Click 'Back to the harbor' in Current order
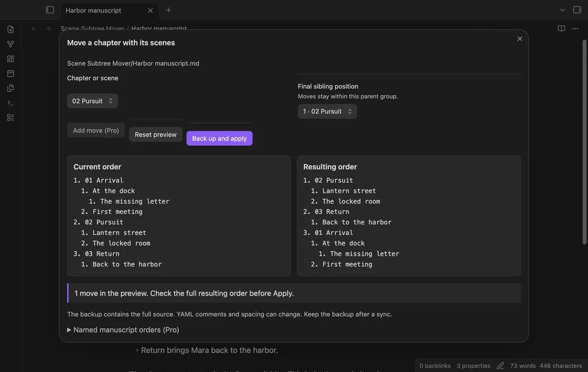 pos(127,264)
